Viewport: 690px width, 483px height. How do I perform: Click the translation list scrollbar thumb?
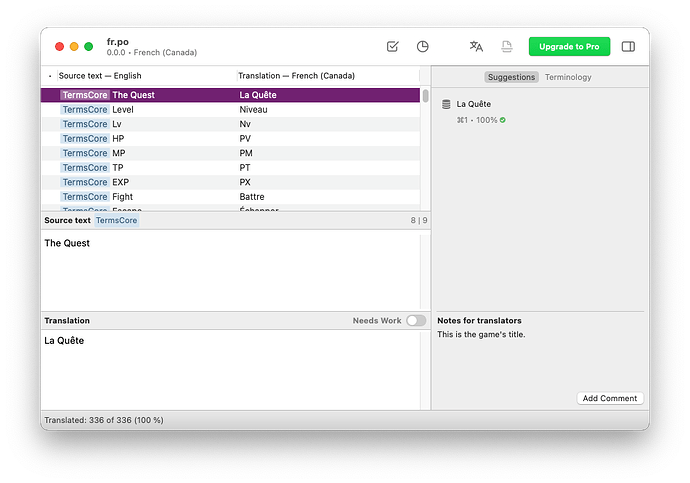point(426,96)
